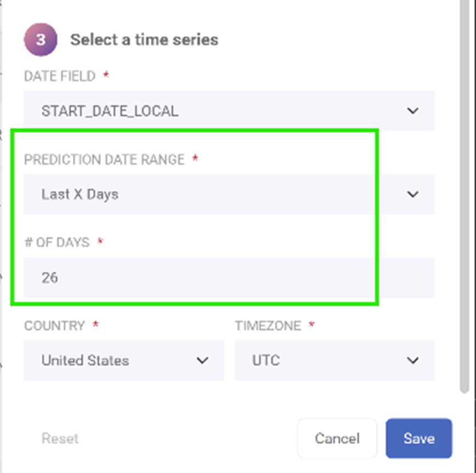This screenshot has width=476, height=473.
Task: Click the 'Select a time series' heading
Action: (144, 40)
